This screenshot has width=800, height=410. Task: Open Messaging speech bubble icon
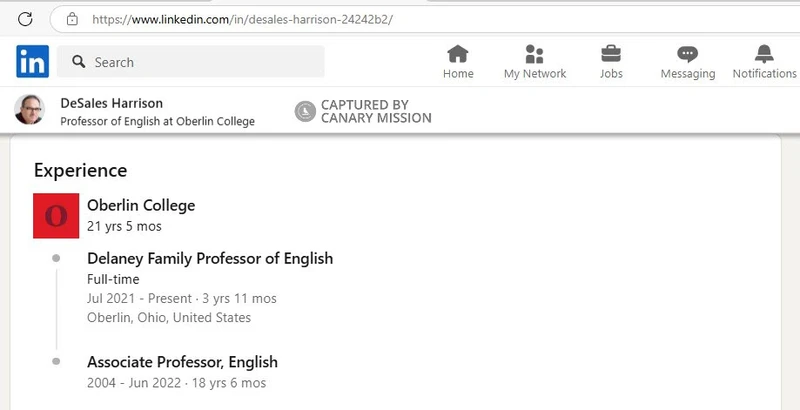click(687, 54)
